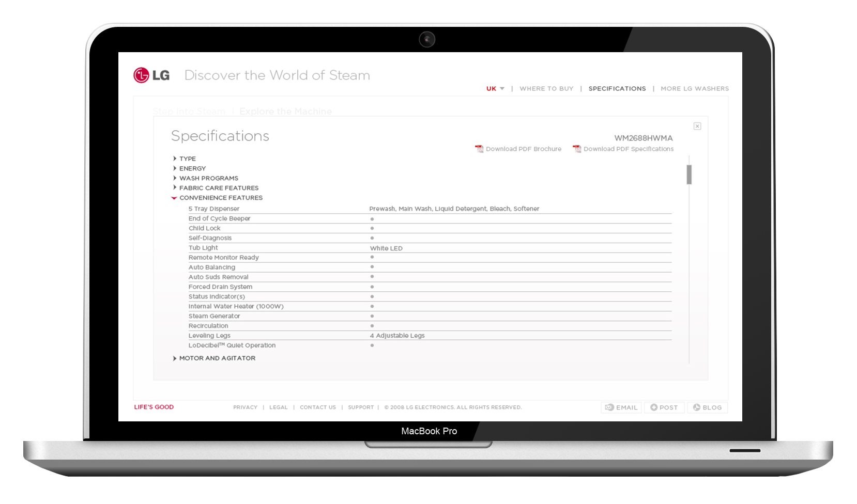The image size is (857, 504).
Task: Expand the FABRIC CARE FEATURES section
Action: 216,188
